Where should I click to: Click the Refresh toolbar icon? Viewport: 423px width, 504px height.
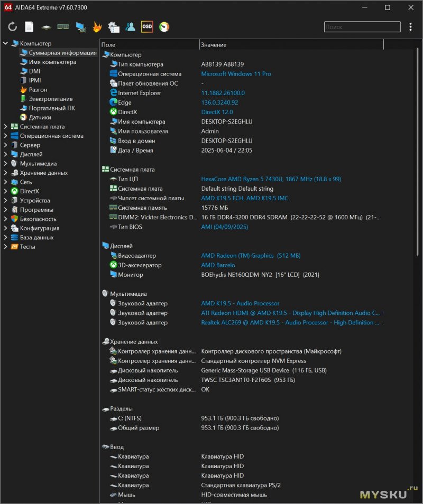click(12, 26)
